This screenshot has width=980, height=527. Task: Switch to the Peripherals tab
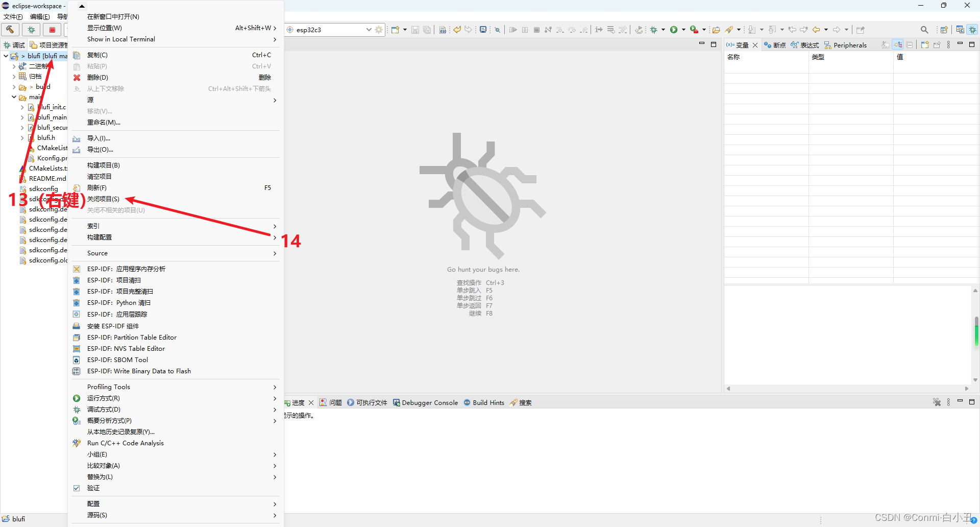(845, 45)
